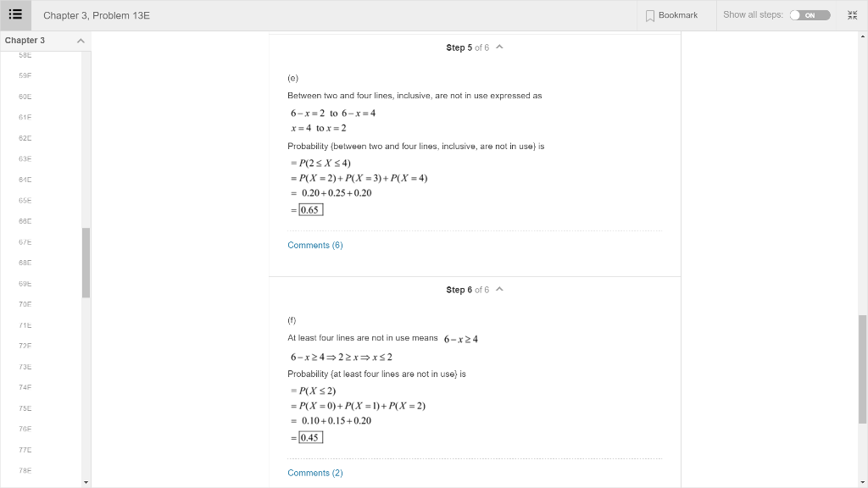Select problem 68E
868x488 pixels.
click(x=25, y=263)
